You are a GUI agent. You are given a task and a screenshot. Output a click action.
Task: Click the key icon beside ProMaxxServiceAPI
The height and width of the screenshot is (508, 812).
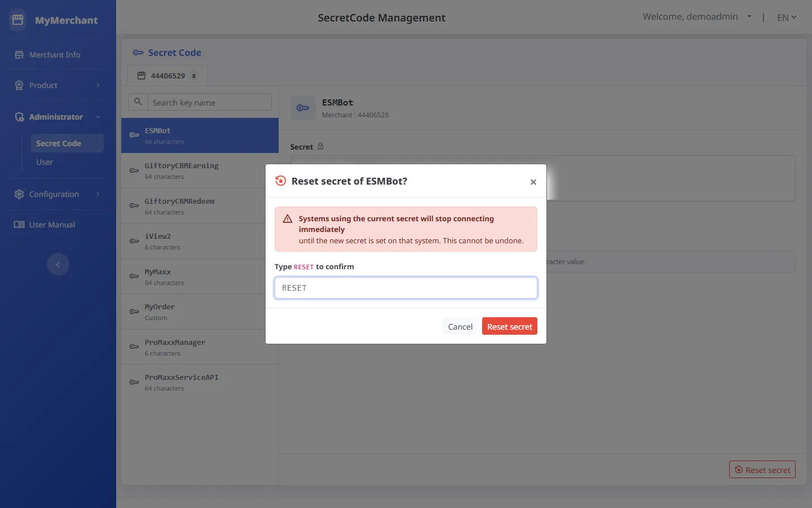(134, 382)
